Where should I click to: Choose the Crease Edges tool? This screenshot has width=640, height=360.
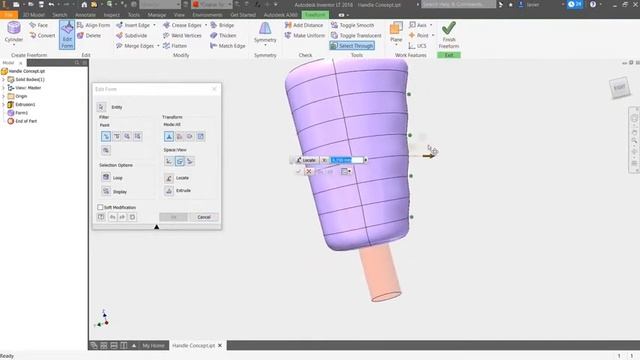click(x=182, y=25)
